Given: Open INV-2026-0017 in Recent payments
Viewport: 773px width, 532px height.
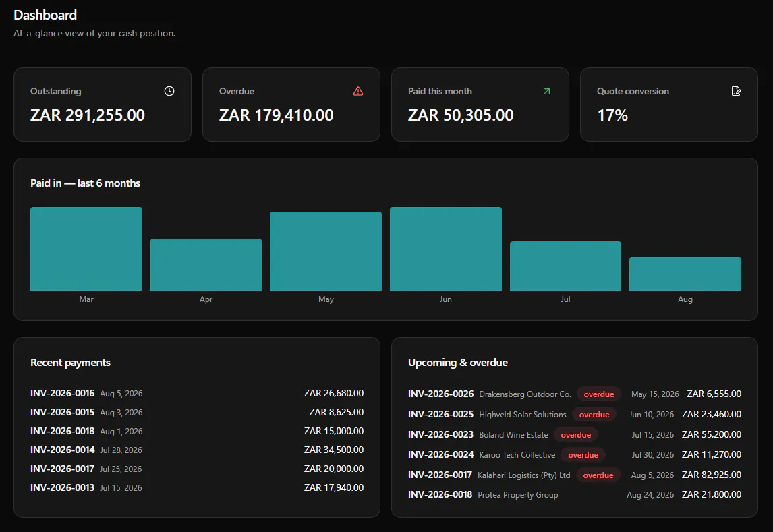Looking at the screenshot, I should click(62, 469).
